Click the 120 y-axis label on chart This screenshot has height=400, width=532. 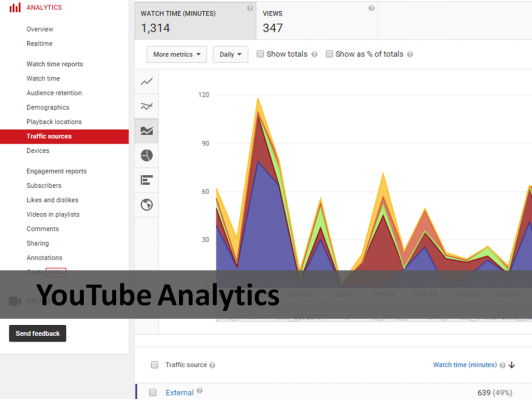pos(204,95)
